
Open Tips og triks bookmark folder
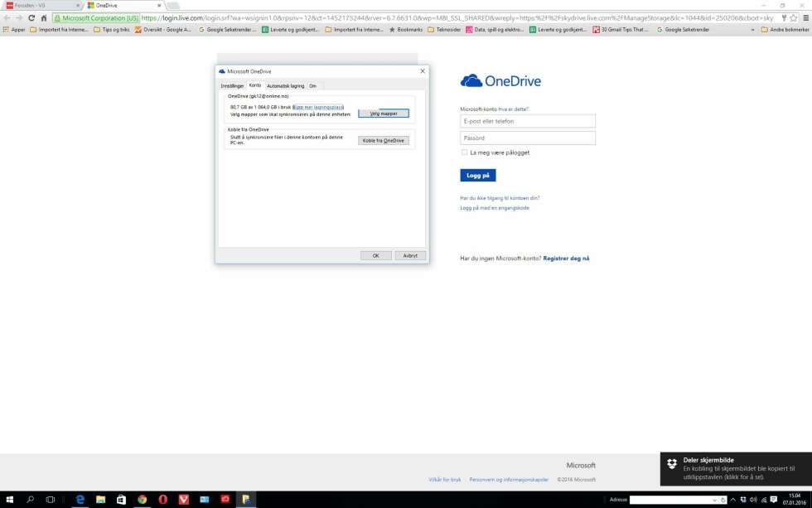[111, 30]
